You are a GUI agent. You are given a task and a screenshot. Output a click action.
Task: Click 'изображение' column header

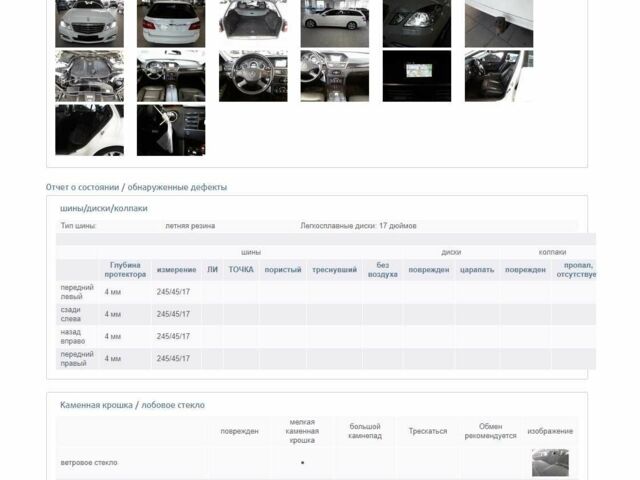click(x=550, y=431)
